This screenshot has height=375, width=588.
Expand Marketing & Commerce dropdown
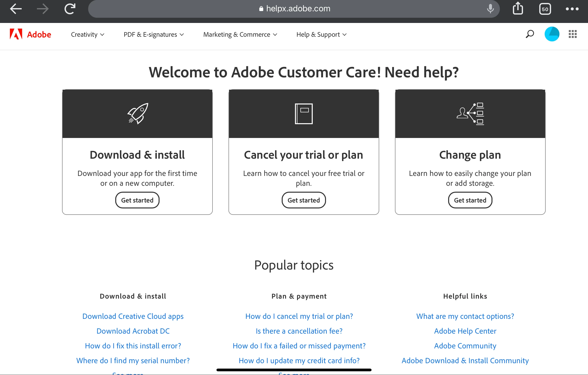tap(240, 34)
